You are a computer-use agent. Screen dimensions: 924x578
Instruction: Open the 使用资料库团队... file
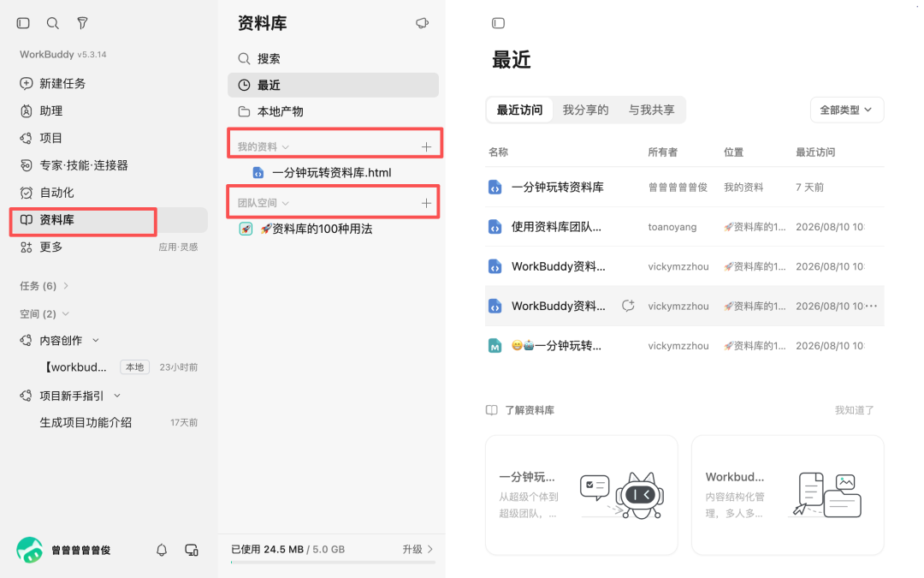click(556, 226)
